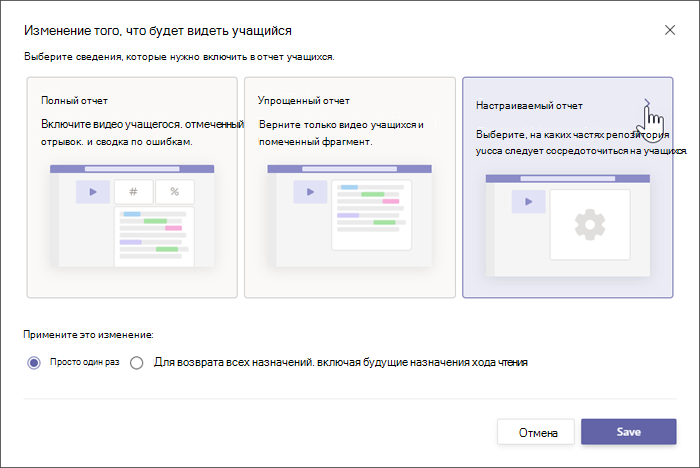Screen dimensions: 700x468
Task: Click the play icon in Настраиваемый отчет preview
Action: tap(529, 201)
